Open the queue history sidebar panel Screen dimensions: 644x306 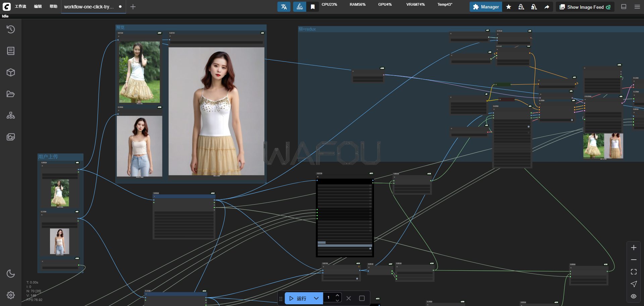point(11,29)
